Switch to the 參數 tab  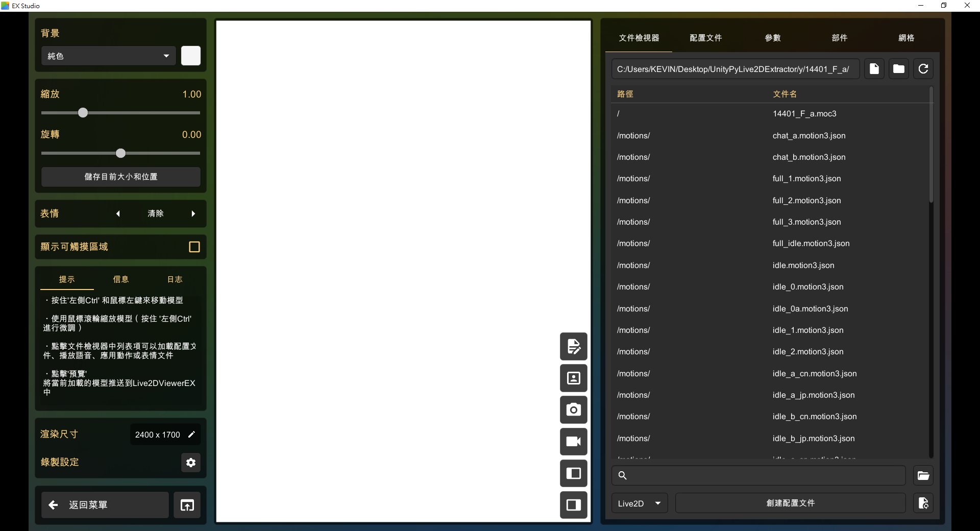pos(772,38)
